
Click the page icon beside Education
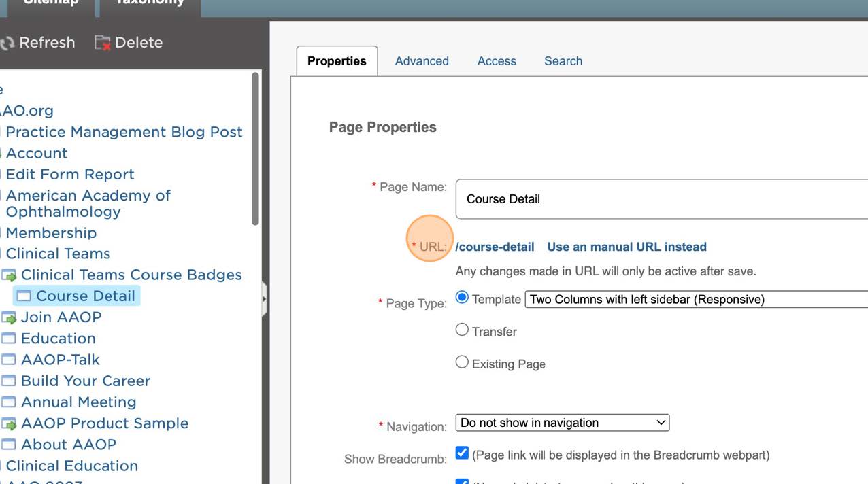point(9,339)
